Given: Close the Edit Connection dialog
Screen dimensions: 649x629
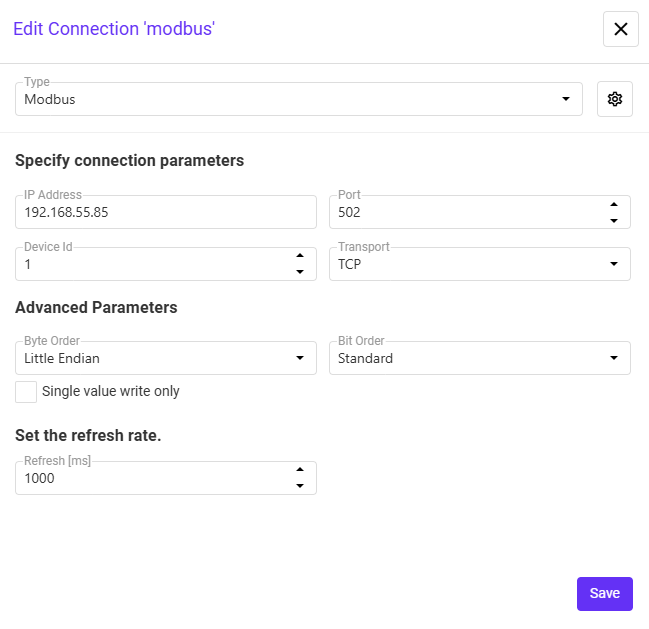Looking at the screenshot, I should [x=620, y=29].
